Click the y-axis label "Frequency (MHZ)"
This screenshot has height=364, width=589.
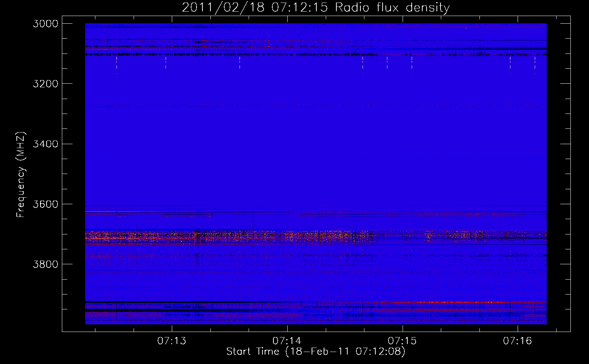[21, 175]
